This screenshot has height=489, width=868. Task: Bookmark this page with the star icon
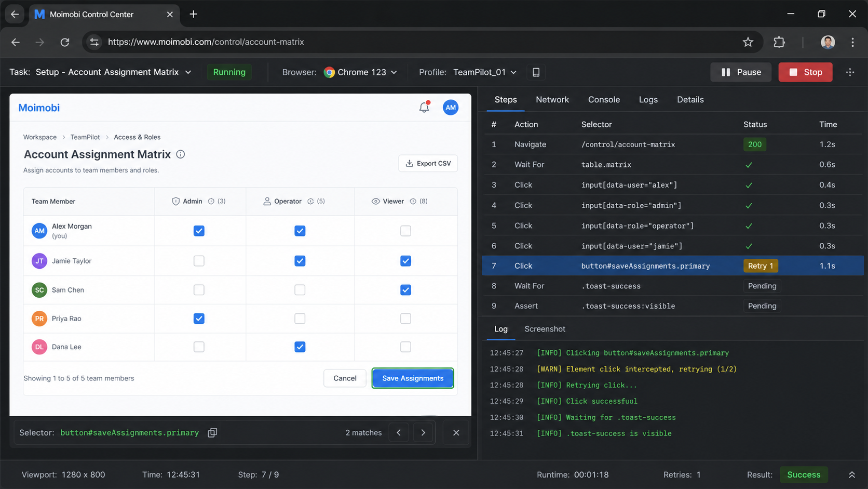click(x=748, y=42)
